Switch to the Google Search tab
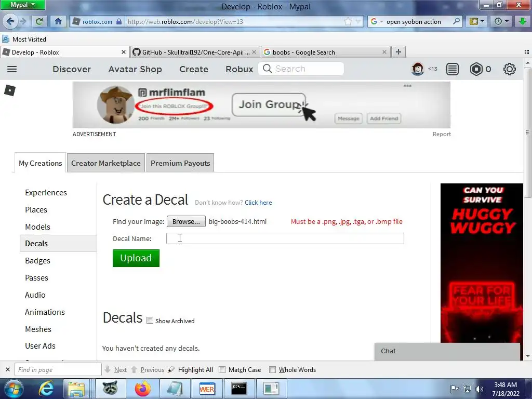Image resolution: width=532 pixels, height=399 pixels. (x=326, y=52)
